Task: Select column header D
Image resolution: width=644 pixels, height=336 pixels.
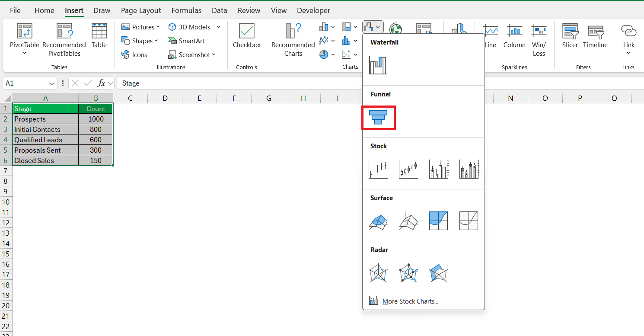Action: (x=165, y=98)
